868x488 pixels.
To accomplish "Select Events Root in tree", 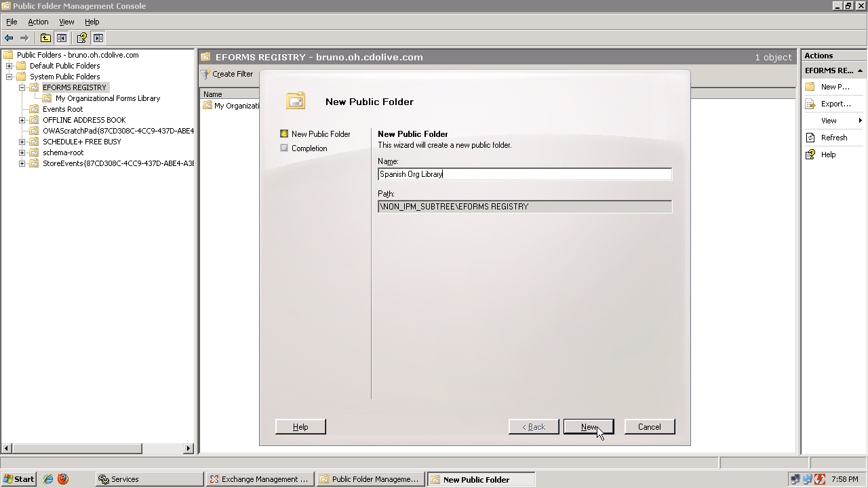I will pos(63,109).
